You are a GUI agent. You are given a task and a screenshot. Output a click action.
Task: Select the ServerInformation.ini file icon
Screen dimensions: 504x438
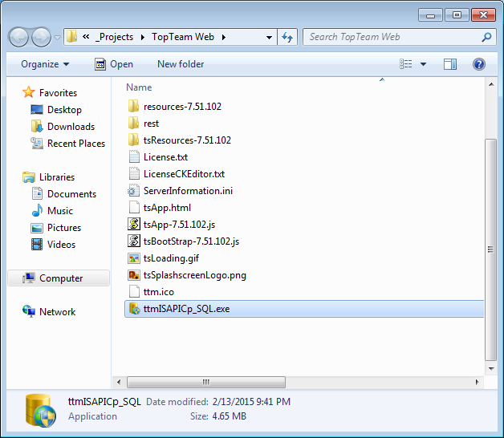tap(135, 191)
